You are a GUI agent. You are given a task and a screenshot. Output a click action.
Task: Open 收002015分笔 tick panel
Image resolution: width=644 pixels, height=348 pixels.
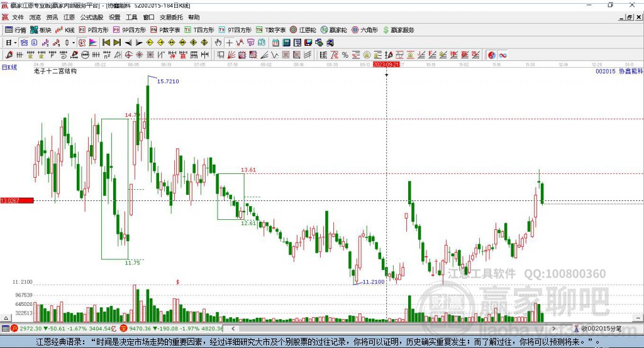pos(599,329)
